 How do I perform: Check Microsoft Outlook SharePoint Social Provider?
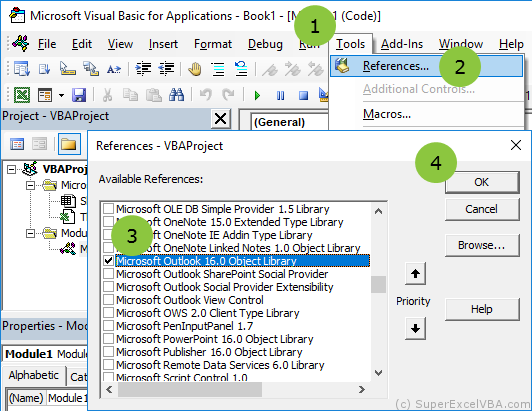tap(108, 274)
